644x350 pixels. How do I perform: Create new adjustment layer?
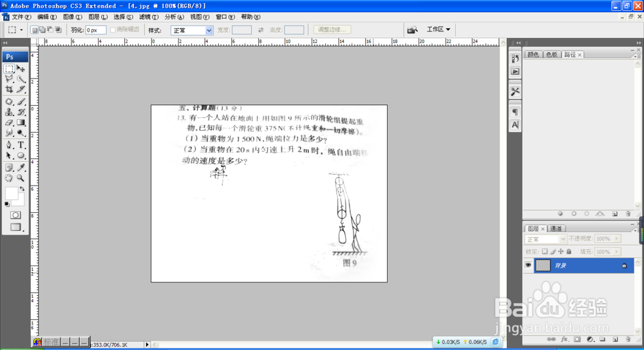point(590,339)
